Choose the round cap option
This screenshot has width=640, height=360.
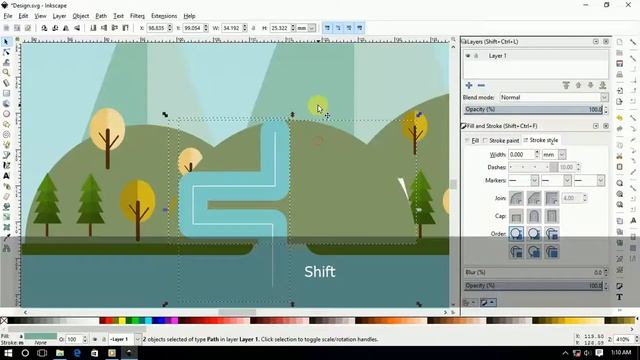pyautogui.click(x=534, y=216)
